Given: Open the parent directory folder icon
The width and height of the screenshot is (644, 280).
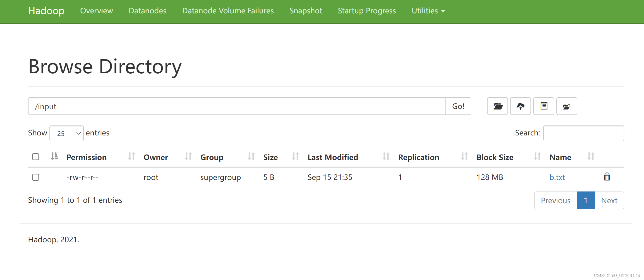Looking at the screenshot, I should tap(497, 106).
